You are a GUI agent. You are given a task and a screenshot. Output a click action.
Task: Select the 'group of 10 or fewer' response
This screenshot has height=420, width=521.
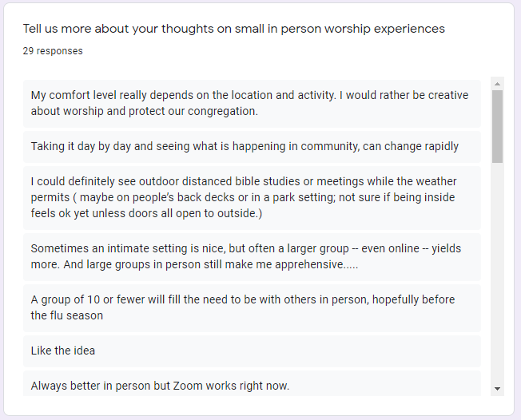click(x=252, y=307)
